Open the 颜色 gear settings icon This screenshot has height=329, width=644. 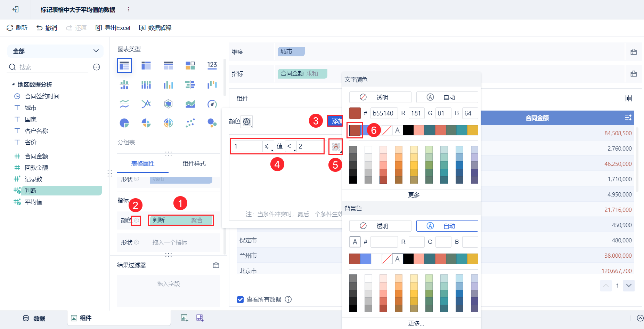pos(136,220)
